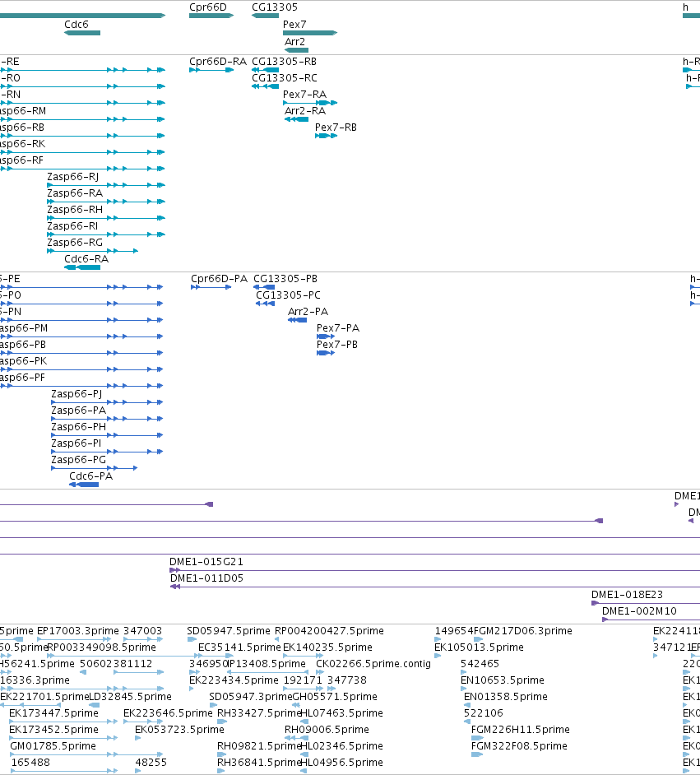Select EST RH36841.5prime

[259, 762]
